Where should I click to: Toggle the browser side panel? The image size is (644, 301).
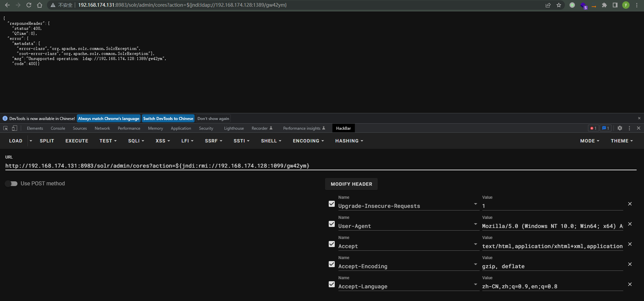615,5
